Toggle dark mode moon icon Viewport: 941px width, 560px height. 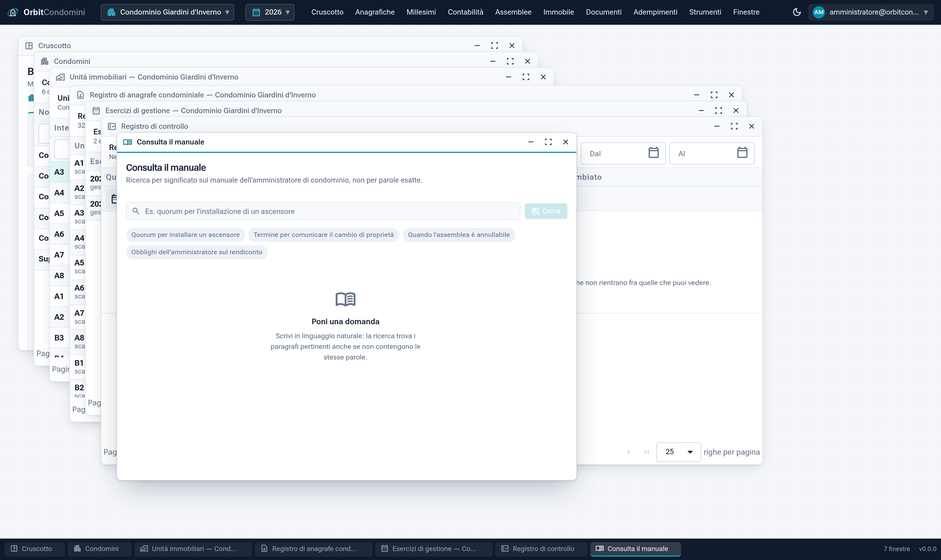(797, 12)
